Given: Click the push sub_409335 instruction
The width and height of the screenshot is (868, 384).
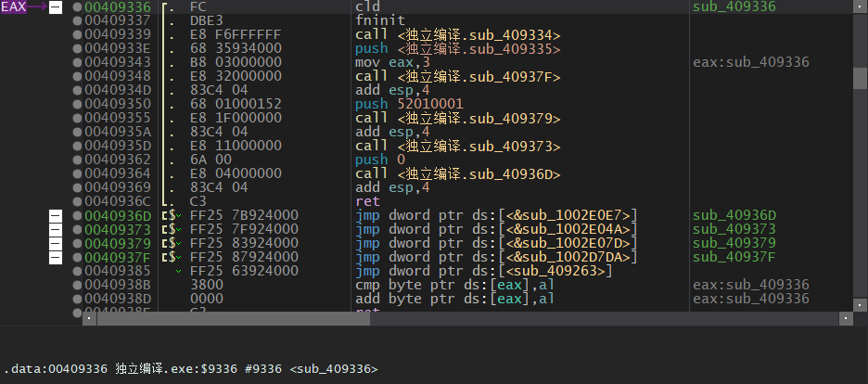Looking at the screenshot, I should [458, 48].
